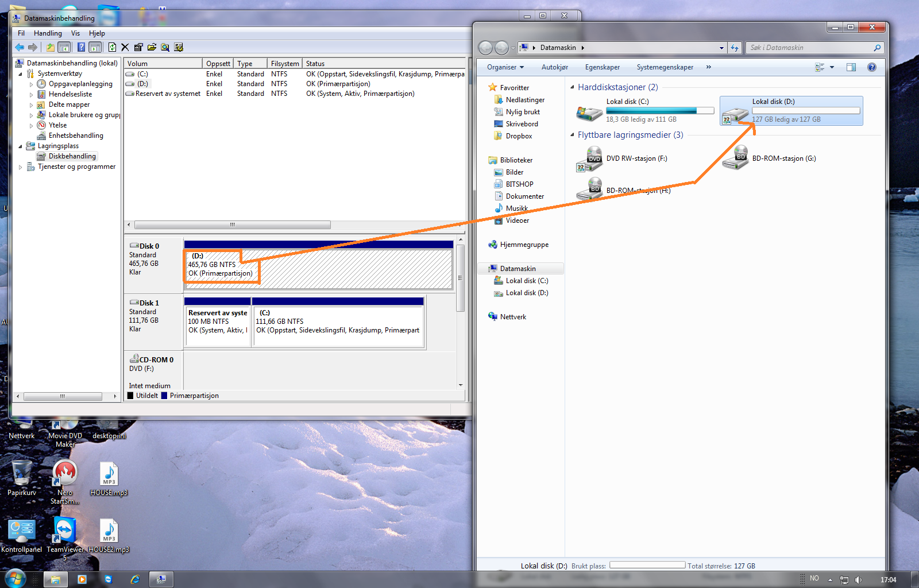
Task: Click the Disk 0 label box
Action: [x=153, y=265]
